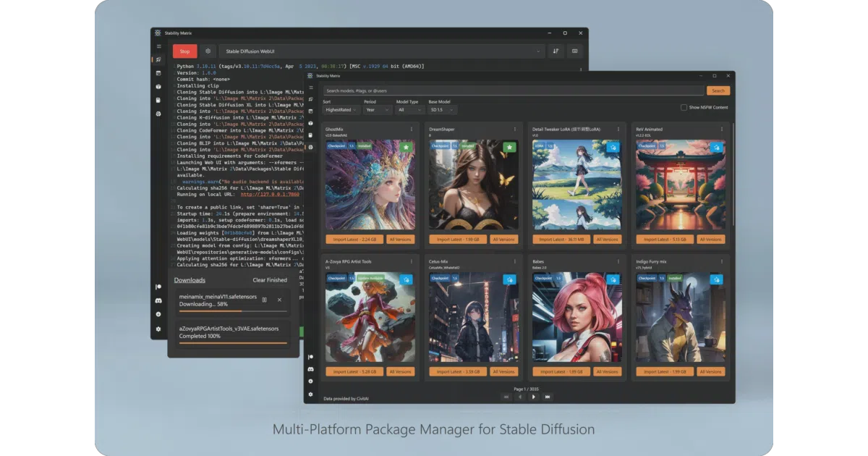Click blue like badge on Babes card
The width and height of the screenshot is (868, 456).
613,279
